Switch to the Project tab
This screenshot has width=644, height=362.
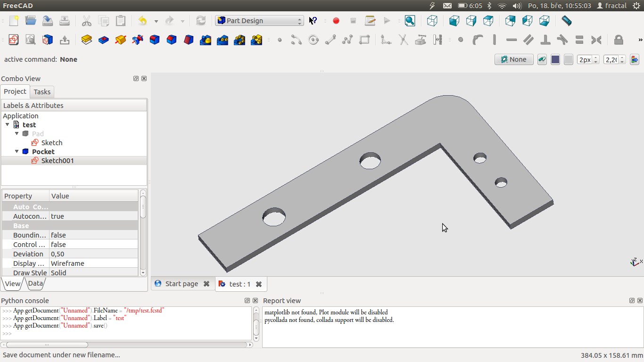point(15,91)
